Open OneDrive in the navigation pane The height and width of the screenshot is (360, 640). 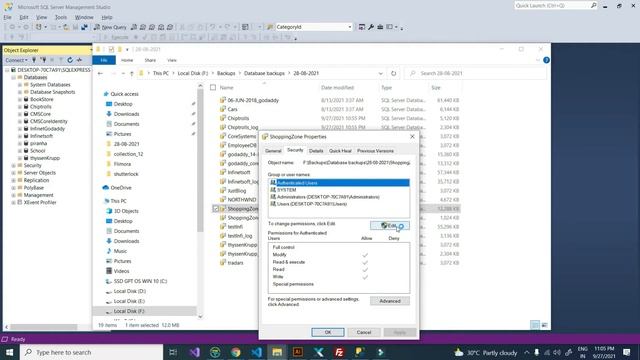pos(121,188)
